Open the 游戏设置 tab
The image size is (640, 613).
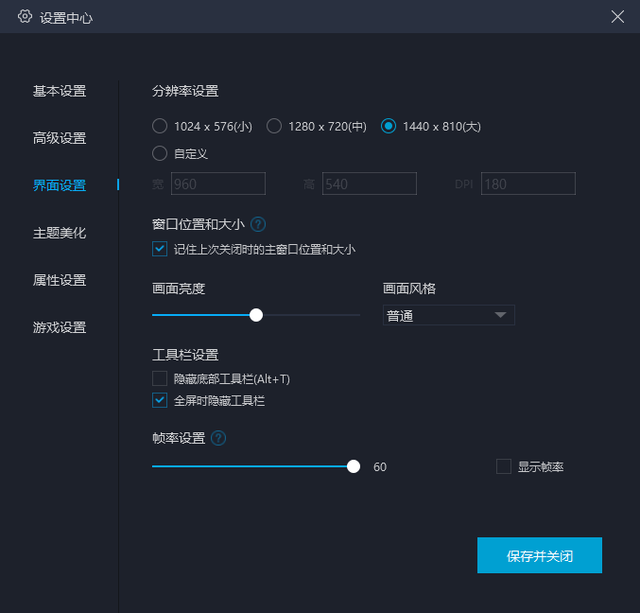[x=60, y=327]
